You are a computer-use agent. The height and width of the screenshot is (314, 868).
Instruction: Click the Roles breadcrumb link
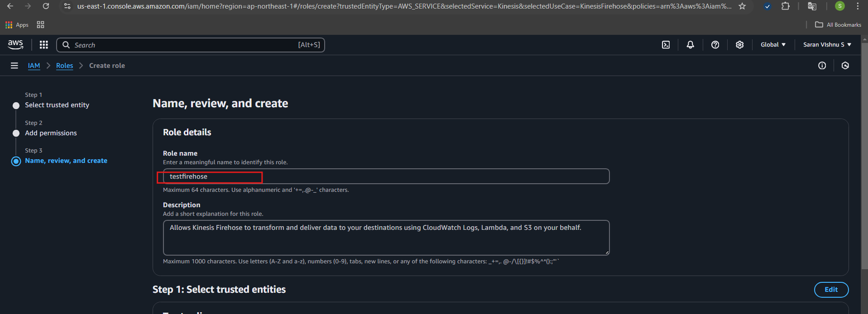pos(64,66)
